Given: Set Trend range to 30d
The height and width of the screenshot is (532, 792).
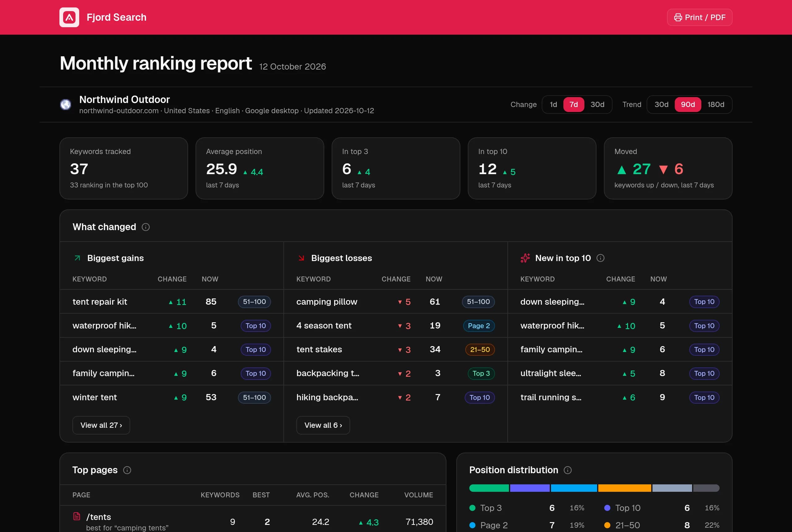Looking at the screenshot, I should 661,105.
